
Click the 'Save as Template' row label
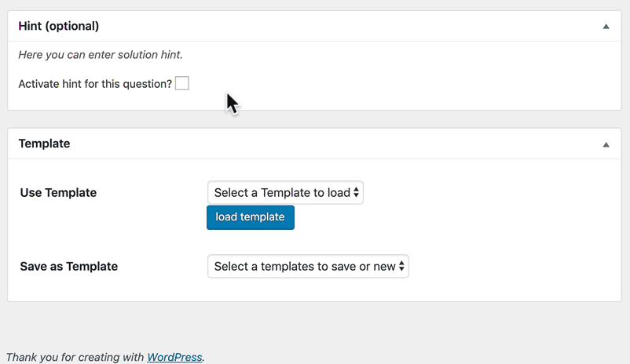pyautogui.click(x=68, y=266)
